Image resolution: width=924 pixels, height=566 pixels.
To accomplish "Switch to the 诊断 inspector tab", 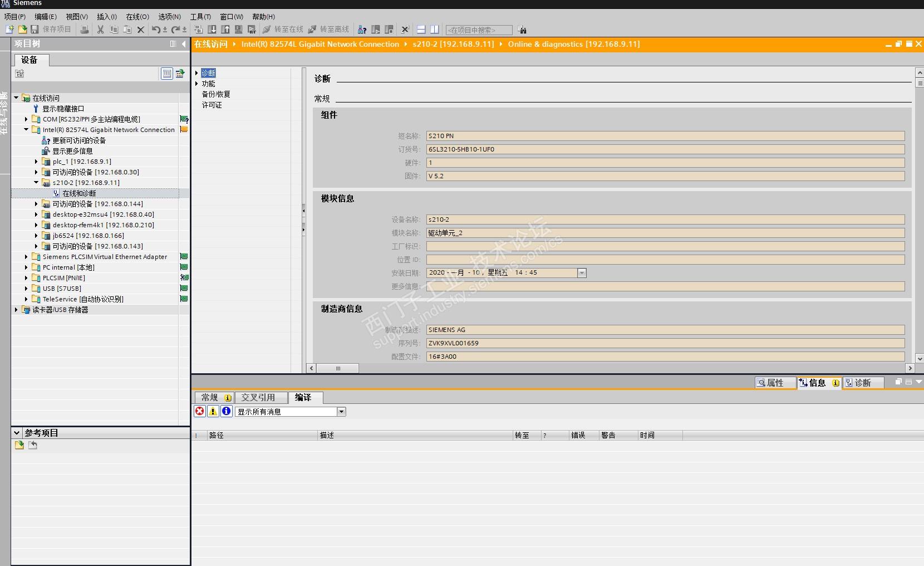I will (863, 383).
